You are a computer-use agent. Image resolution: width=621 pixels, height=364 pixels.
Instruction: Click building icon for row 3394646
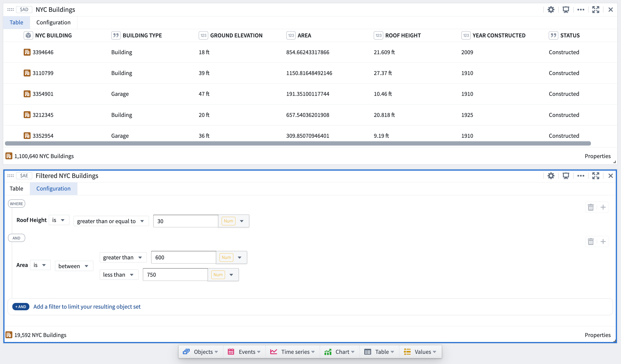point(27,52)
